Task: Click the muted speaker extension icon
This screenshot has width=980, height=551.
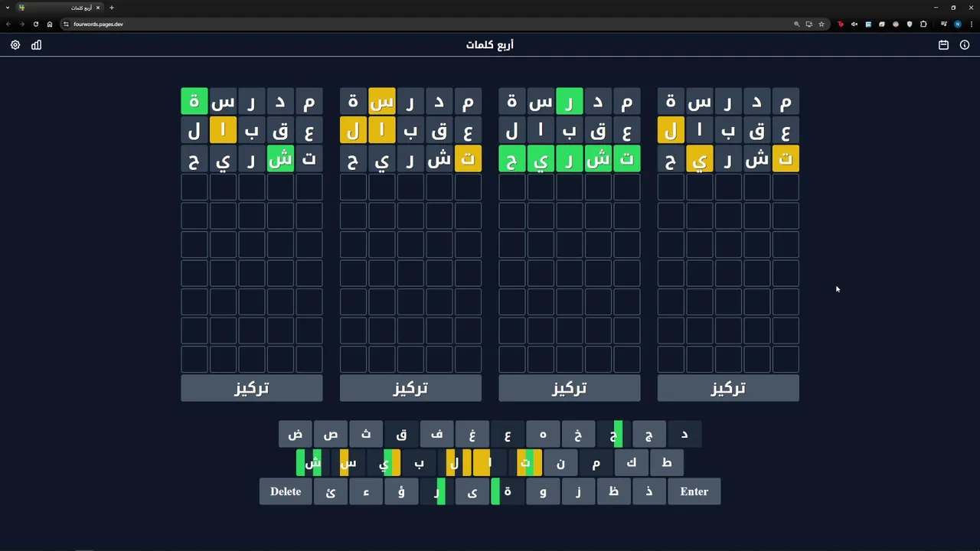Action: point(854,24)
